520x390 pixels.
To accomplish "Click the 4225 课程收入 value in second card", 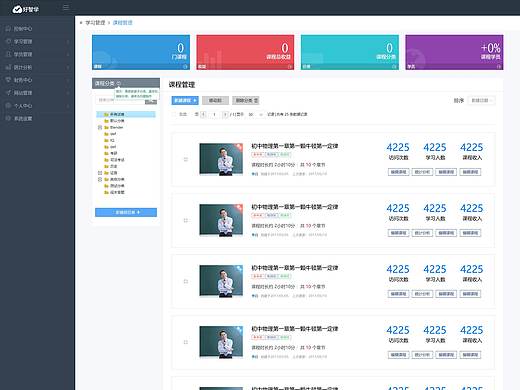I will 472,208.
